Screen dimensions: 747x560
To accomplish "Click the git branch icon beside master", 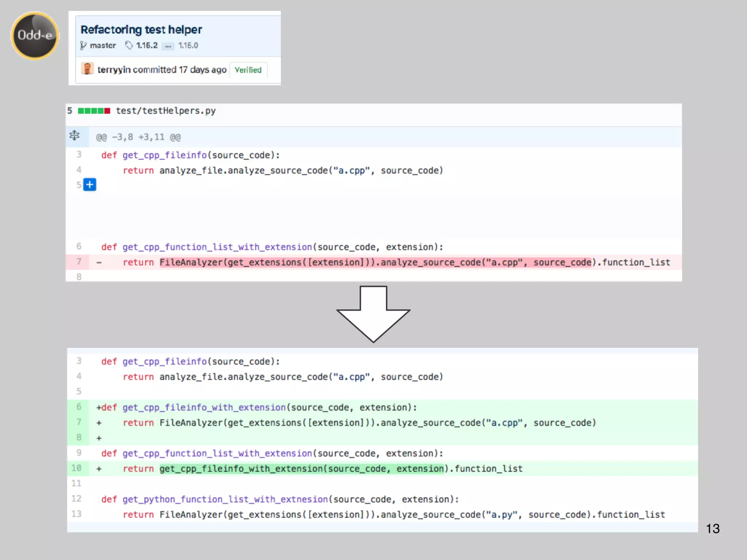I will [x=84, y=46].
